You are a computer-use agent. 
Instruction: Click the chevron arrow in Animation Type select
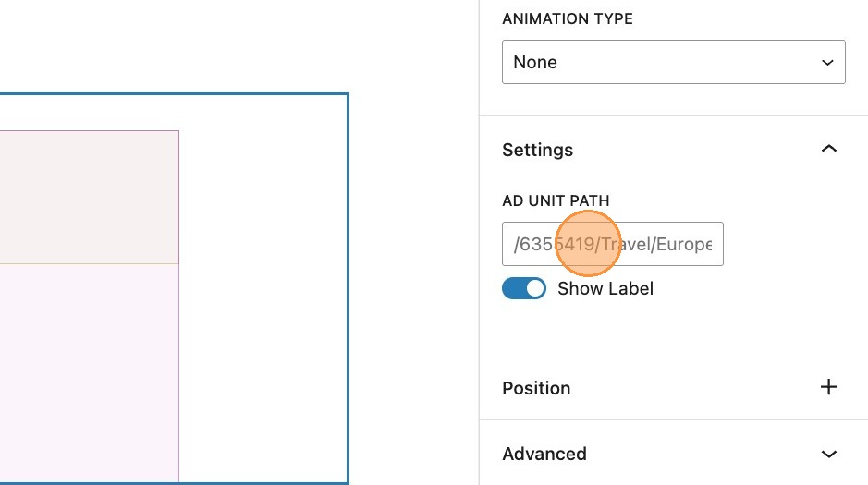point(827,62)
